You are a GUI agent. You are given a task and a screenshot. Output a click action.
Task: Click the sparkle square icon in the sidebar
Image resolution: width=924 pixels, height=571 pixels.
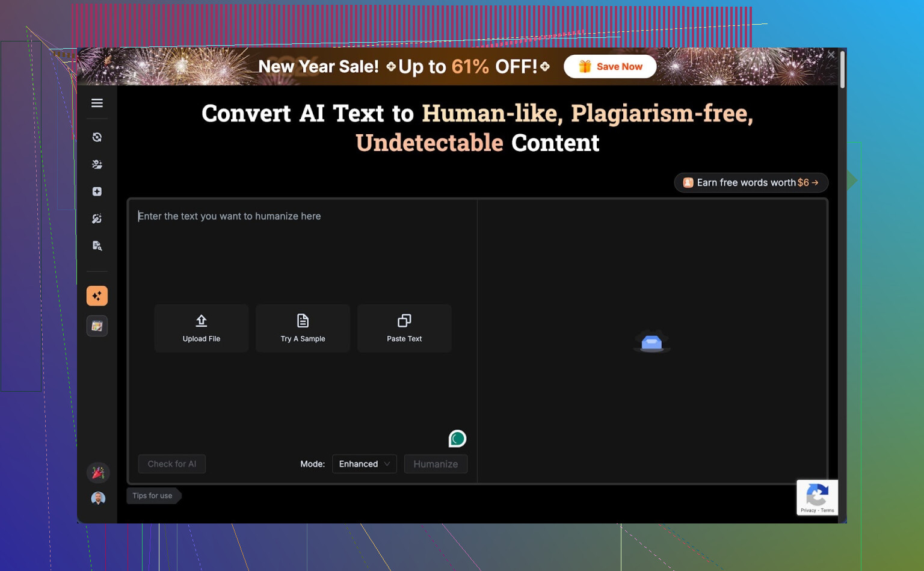[97, 191]
